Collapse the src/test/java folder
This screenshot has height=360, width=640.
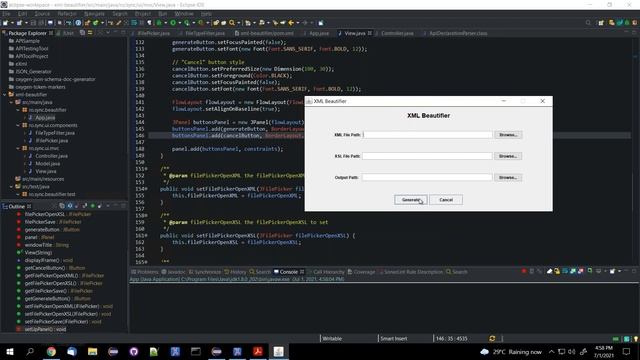click(x=11, y=187)
